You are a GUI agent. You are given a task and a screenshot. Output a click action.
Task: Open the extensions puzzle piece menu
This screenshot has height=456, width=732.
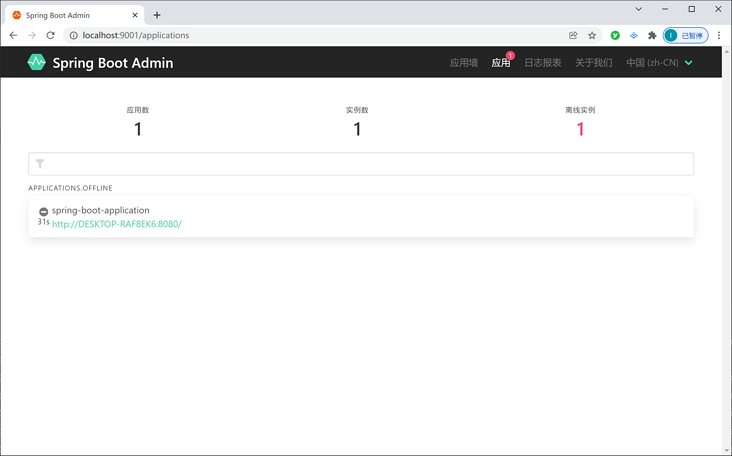(652, 35)
